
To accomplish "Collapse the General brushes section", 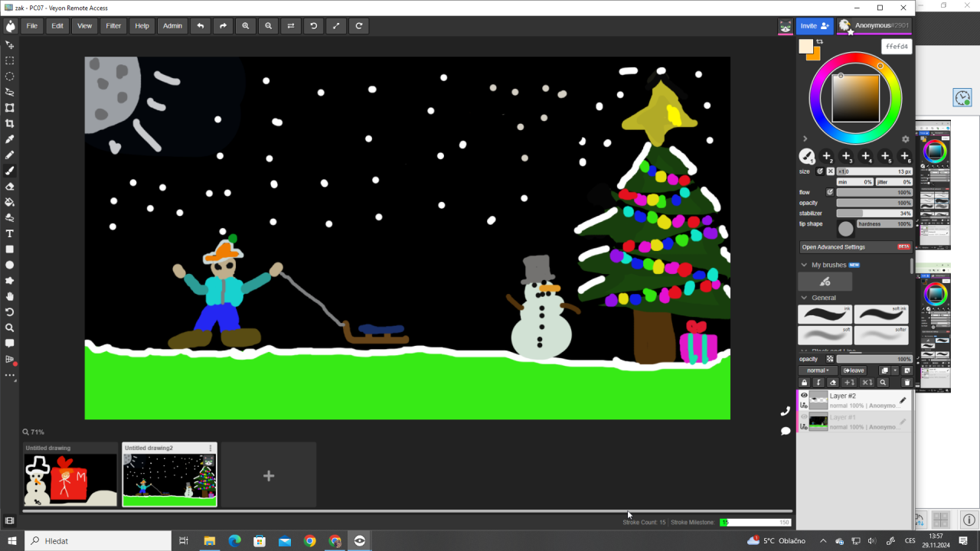I will tap(804, 298).
